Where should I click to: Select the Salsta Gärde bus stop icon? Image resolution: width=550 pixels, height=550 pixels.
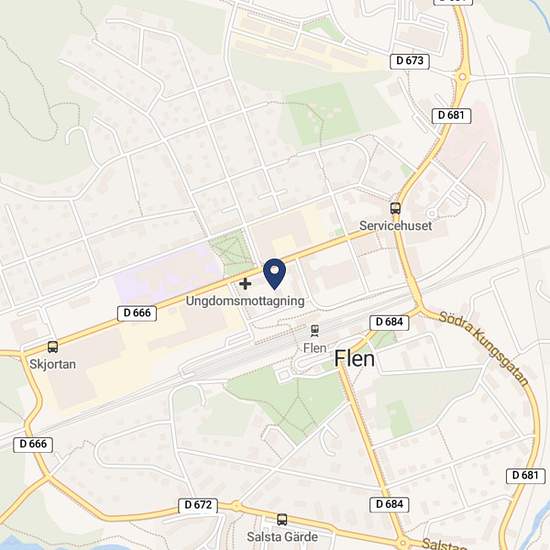point(282,519)
